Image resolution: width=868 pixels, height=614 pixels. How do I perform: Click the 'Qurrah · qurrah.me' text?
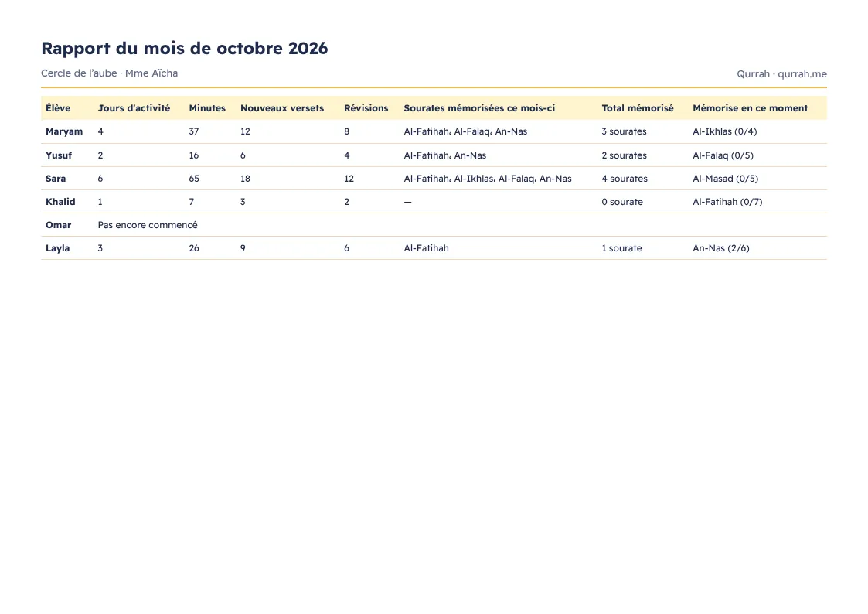pos(781,73)
